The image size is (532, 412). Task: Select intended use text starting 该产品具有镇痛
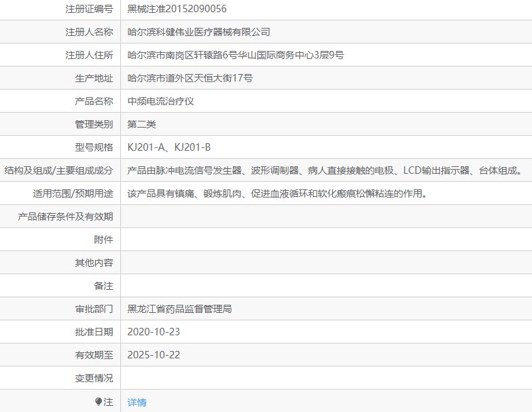[277, 193]
